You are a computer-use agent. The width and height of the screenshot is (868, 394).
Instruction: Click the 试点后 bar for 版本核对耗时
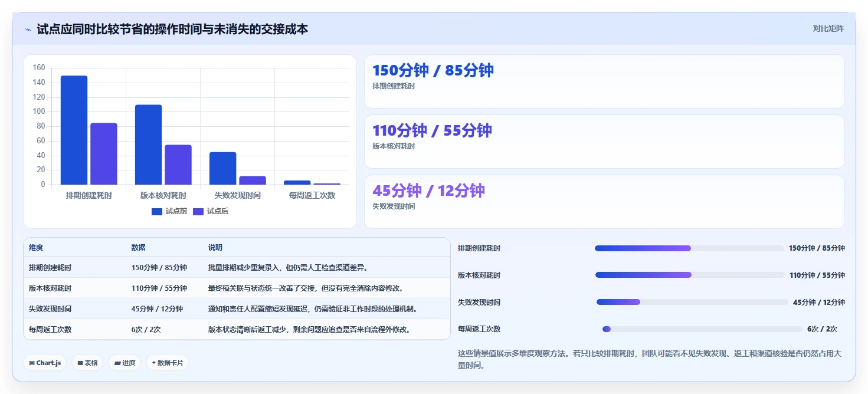point(178,165)
